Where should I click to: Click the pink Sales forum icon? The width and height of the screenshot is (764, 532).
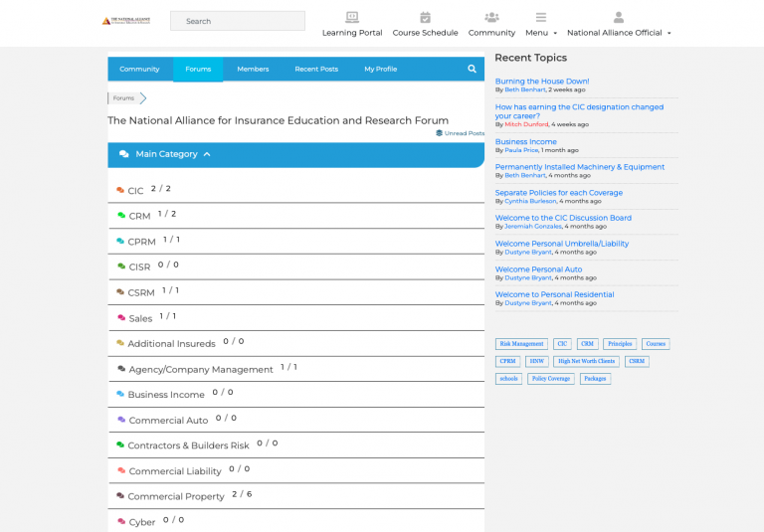pyautogui.click(x=121, y=317)
